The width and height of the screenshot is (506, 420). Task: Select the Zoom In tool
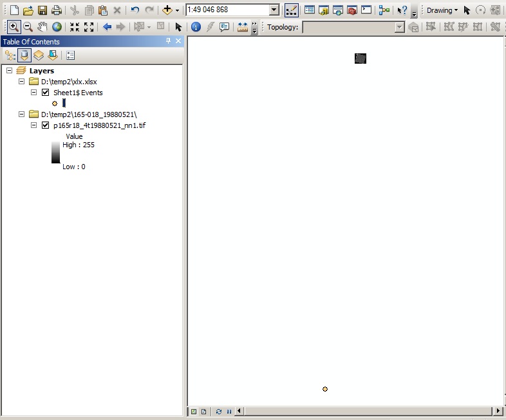(x=14, y=27)
